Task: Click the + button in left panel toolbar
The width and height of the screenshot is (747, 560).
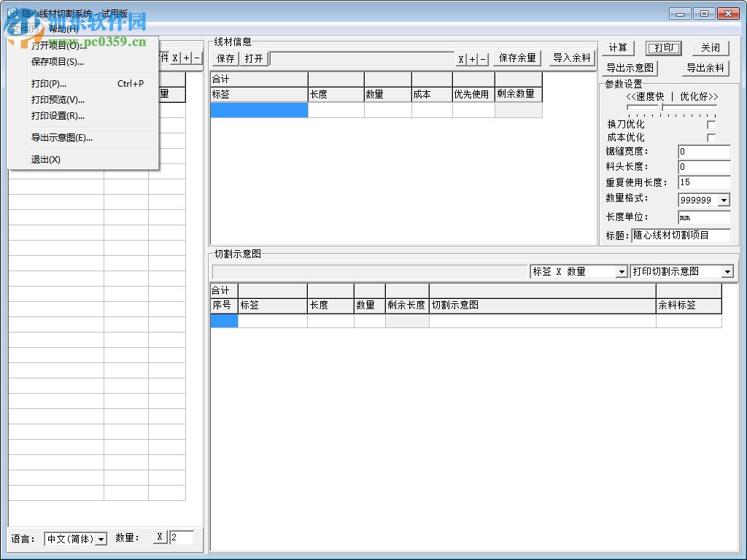Action: click(186, 58)
